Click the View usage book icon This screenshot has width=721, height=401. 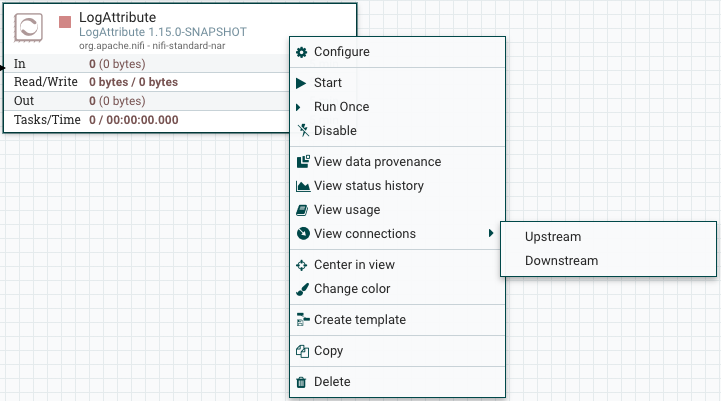pos(303,210)
